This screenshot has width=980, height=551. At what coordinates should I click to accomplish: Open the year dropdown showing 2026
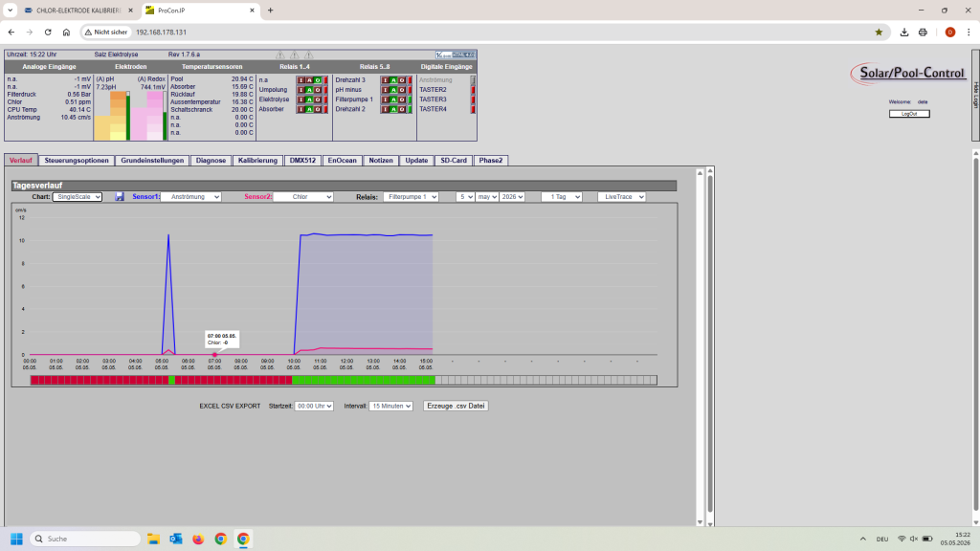[x=512, y=197]
